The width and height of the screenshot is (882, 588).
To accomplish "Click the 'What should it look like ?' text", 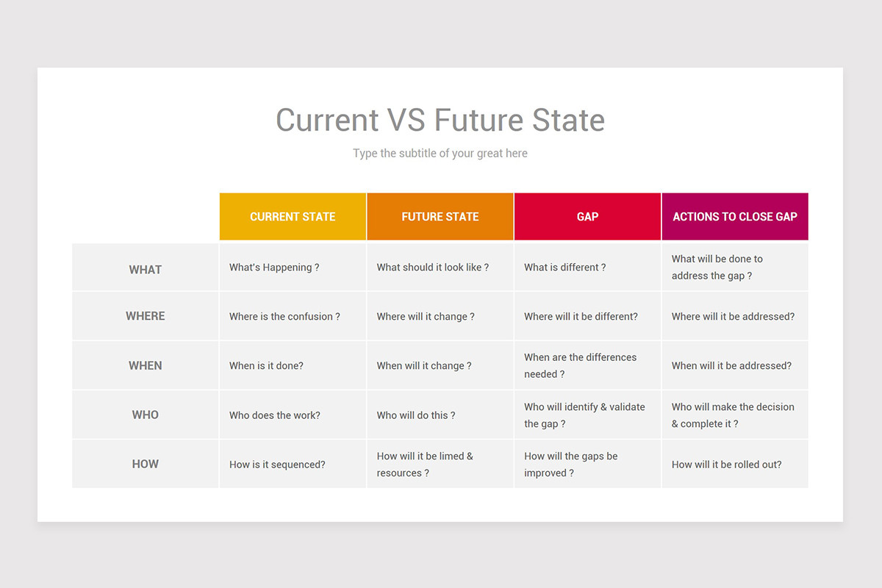I will (432, 268).
